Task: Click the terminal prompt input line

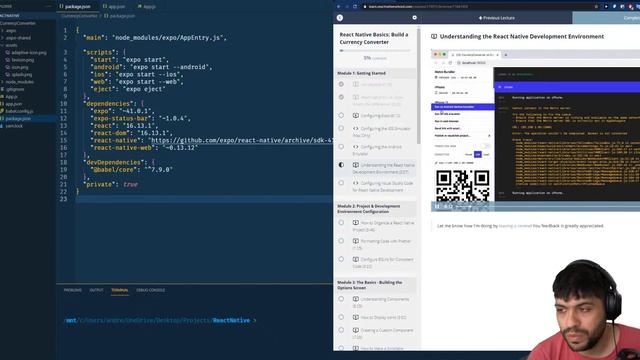Action: point(160,320)
